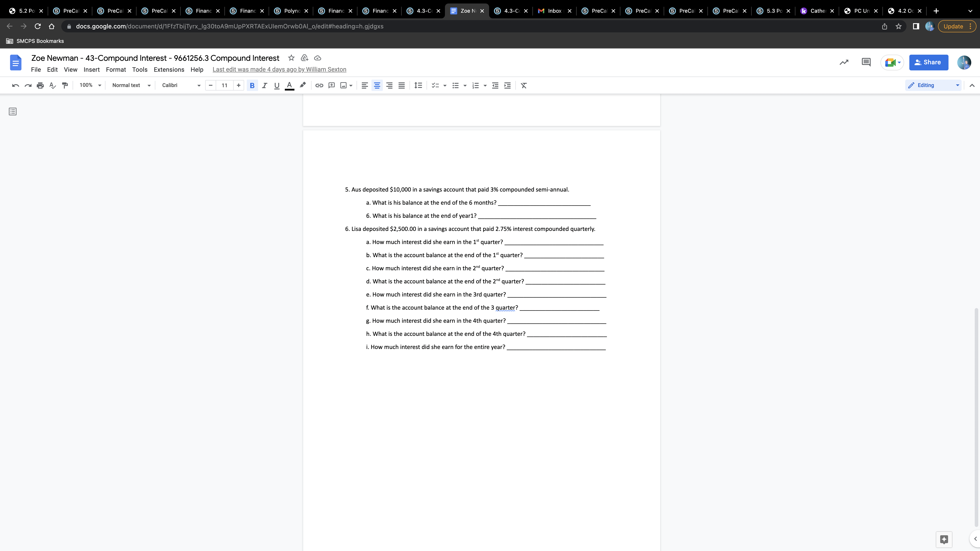Click the Print icon
Image resolution: width=980 pixels, height=551 pixels.
pos(40,85)
